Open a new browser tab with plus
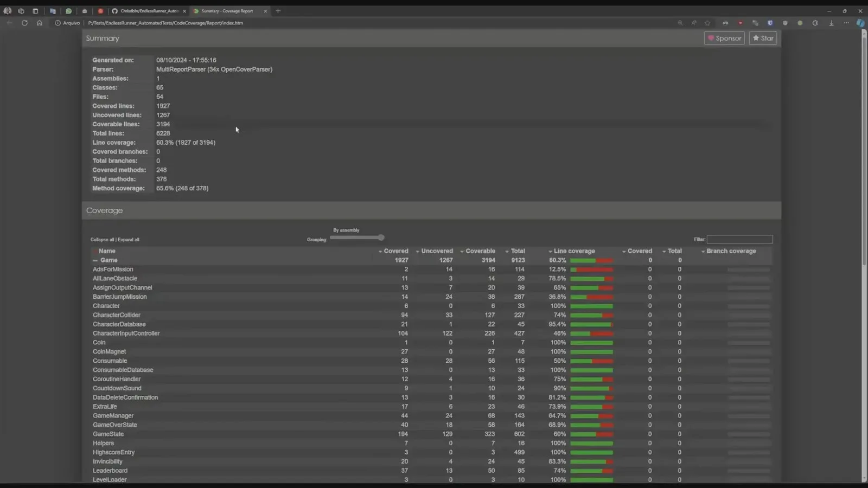The height and width of the screenshot is (488, 868). [278, 11]
